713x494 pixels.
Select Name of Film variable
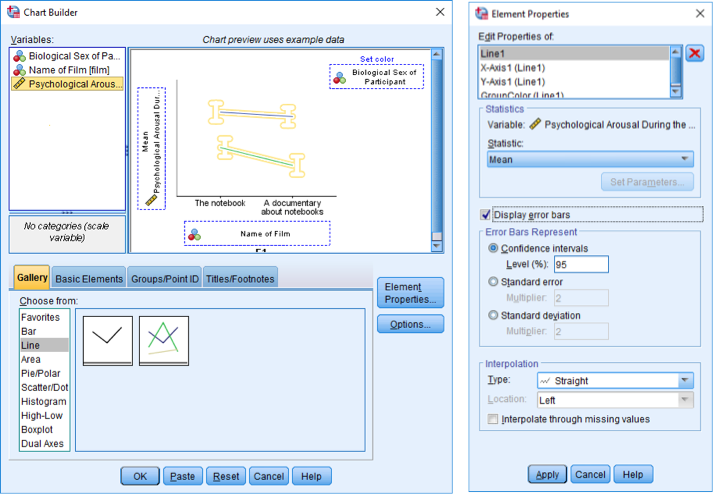click(67, 70)
